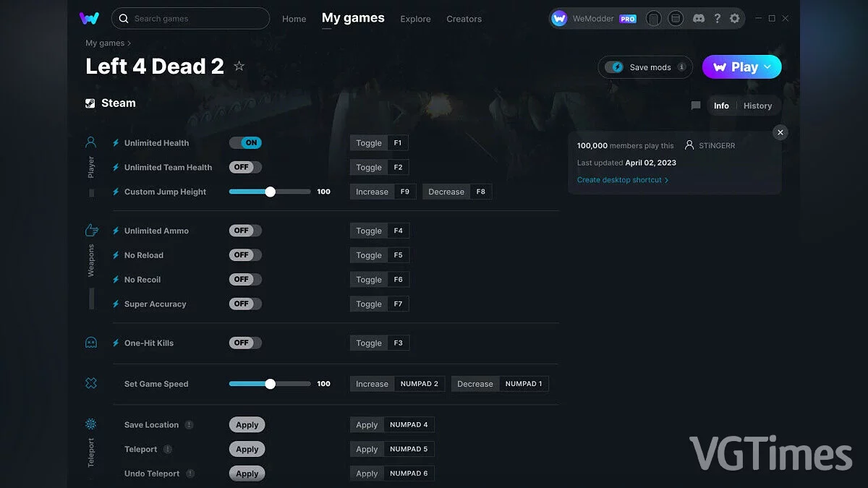The image size is (868, 488).
Task: Click the Set Game Speed slider
Action: pyautogui.click(x=270, y=383)
